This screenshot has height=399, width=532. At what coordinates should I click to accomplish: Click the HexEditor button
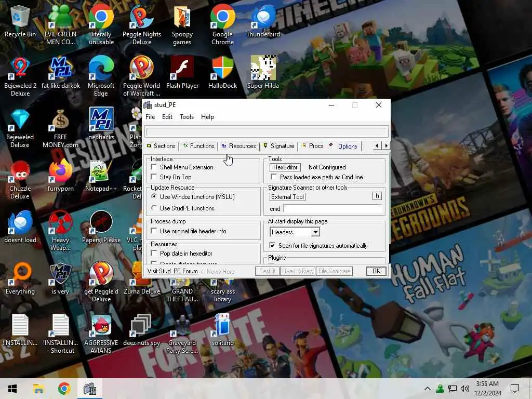[x=285, y=167]
